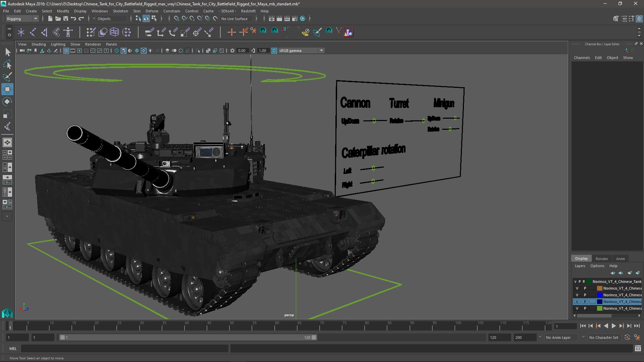Toggle playback P of the orange layer

pyautogui.click(x=585, y=288)
